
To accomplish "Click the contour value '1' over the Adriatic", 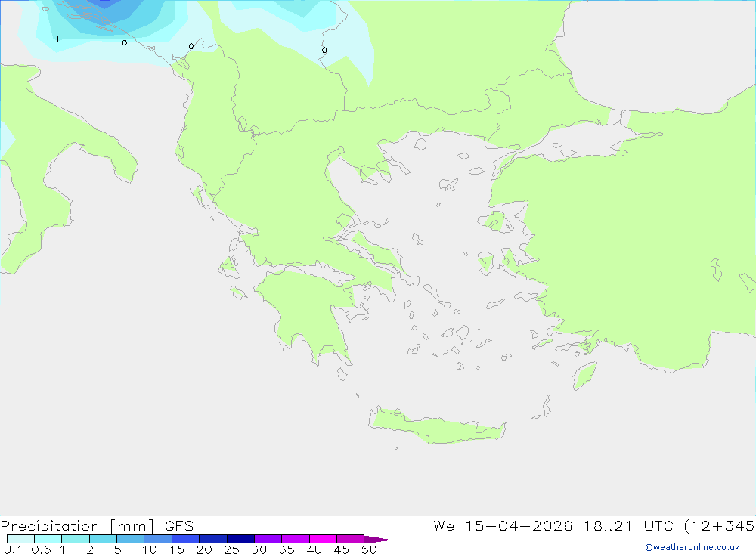I will click(58, 39).
